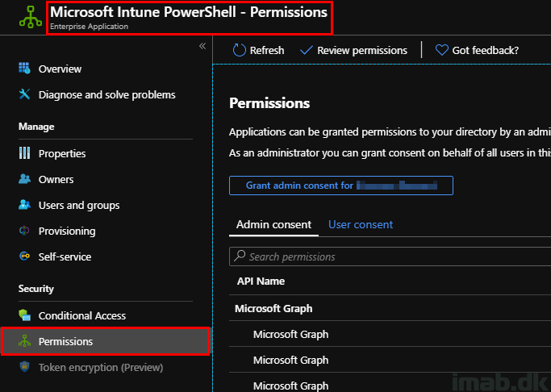Focus the Search permissions field
The width and height of the screenshot is (551, 392).
click(x=387, y=256)
